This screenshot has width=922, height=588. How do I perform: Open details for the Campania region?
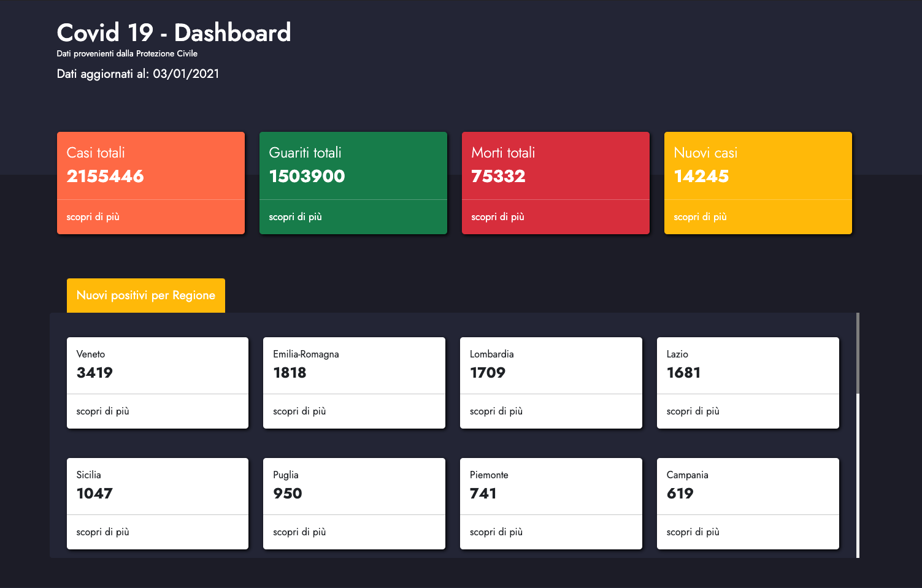coord(693,532)
